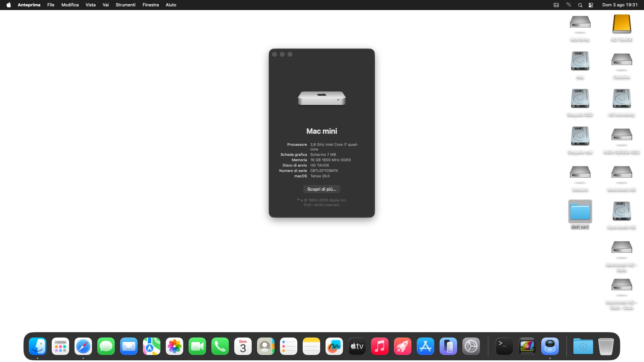Image resolution: width=644 pixels, height=362 pixels.
Task: Click the Preview app icon in Dock
Action: point(550,346)
